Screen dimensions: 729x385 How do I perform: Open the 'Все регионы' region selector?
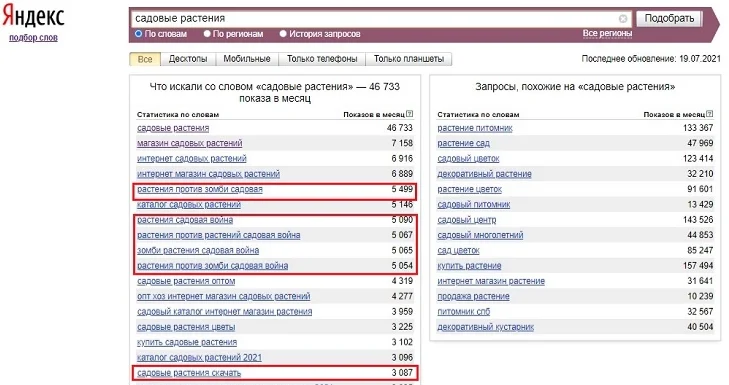pyautogui.click(x=607, y=33)
